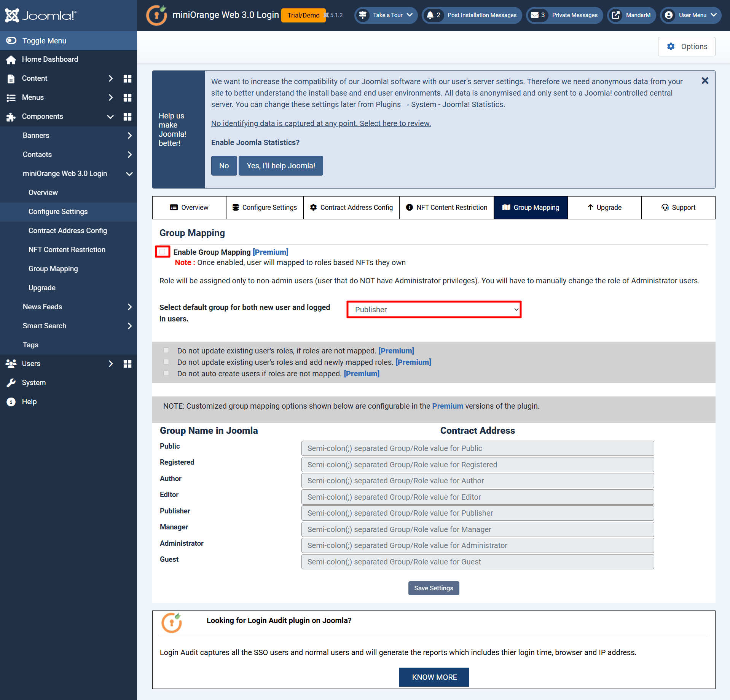
Task: Click the Content file icon in sidebar
Action: click(x=11, y=78)
